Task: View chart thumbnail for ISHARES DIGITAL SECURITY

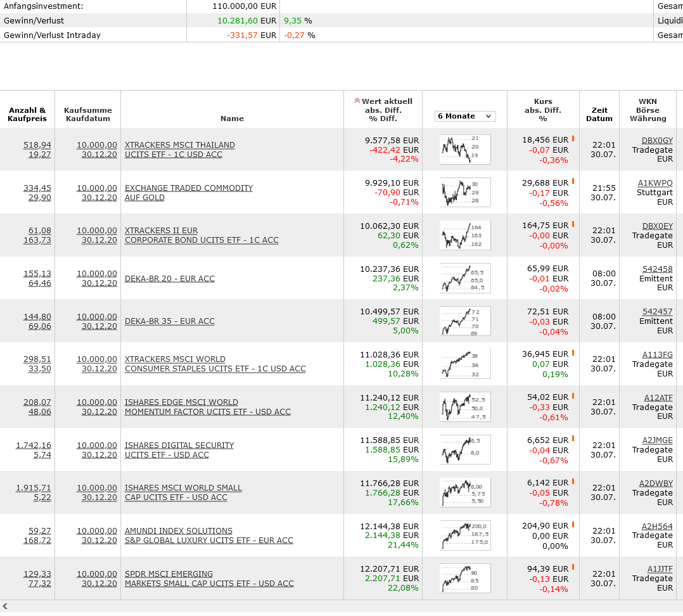Action: click(464, 449)
